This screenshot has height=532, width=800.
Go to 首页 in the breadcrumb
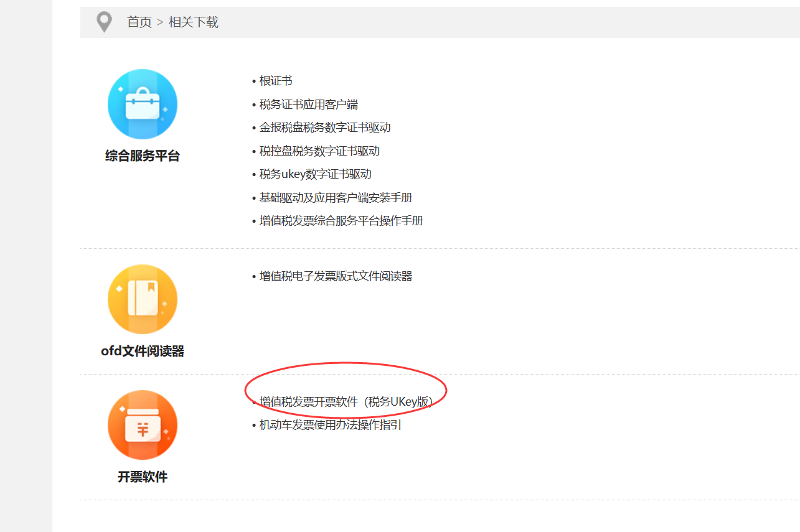(x=139, y=22)
